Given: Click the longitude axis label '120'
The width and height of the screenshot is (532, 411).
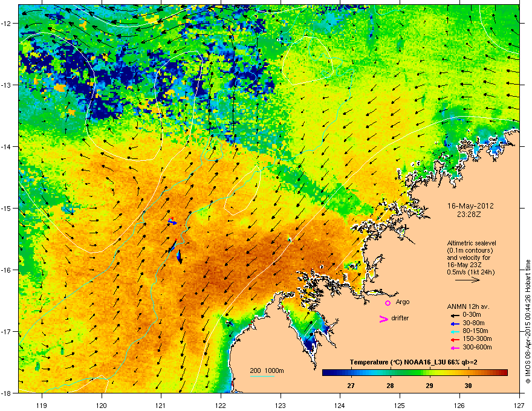Looking at the screenshot, I should point(102,405).
